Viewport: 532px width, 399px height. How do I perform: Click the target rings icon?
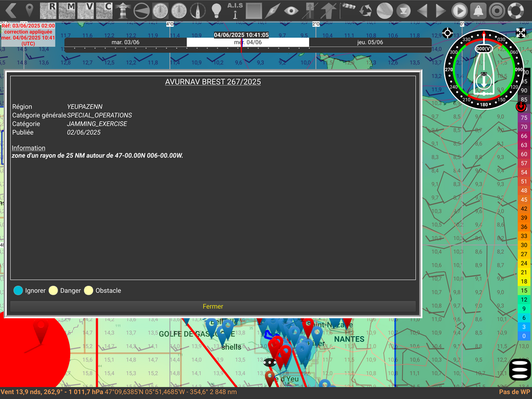pos(497,10)
